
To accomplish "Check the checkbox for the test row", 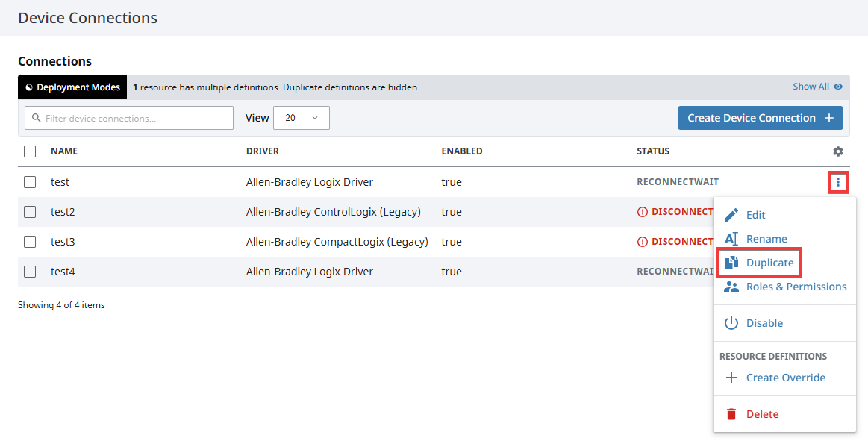I will point(30,181).
